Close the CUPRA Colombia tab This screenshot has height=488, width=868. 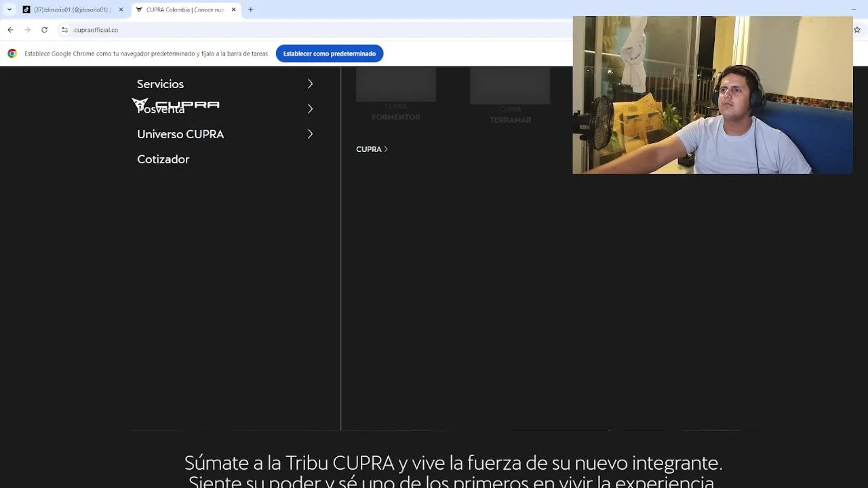(x=235, y=9)
